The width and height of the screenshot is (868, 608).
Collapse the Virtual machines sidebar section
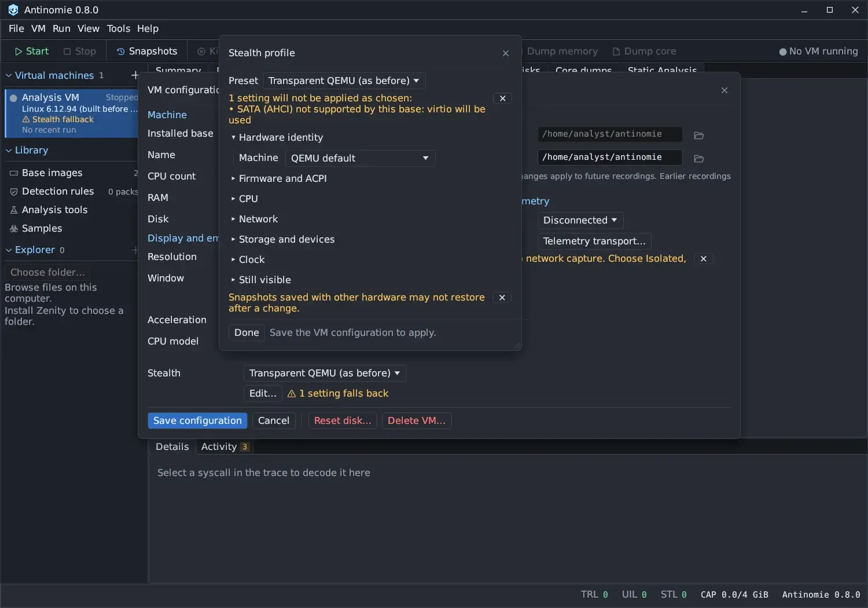[9, 76]
